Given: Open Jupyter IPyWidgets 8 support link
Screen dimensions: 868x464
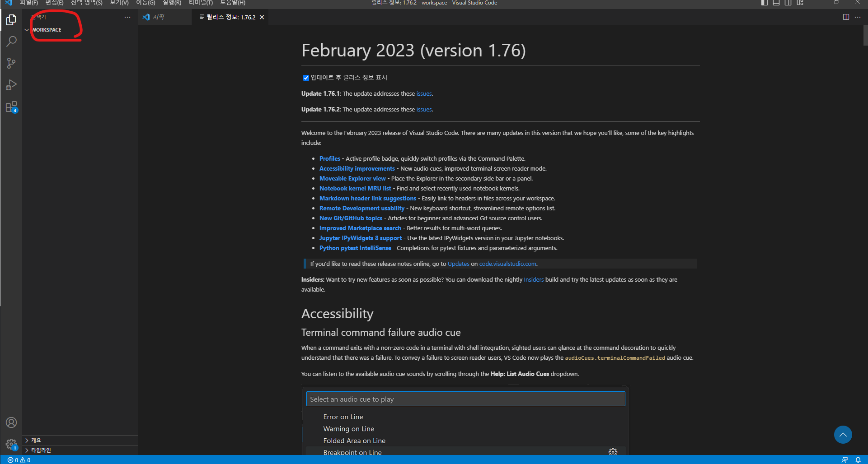Looking at the screenshot, I should click(361, 238).
